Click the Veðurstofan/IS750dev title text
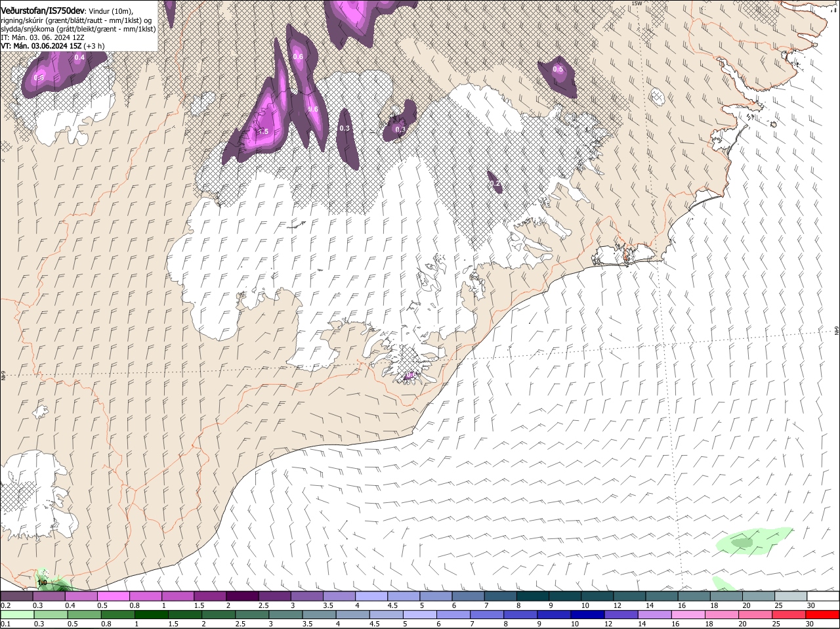The image size is (840, 629). [x=42, y=10]
